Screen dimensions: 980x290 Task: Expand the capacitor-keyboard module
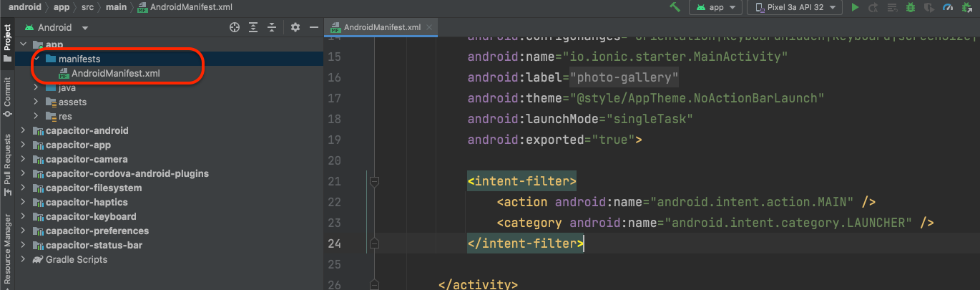click(23, 216)
